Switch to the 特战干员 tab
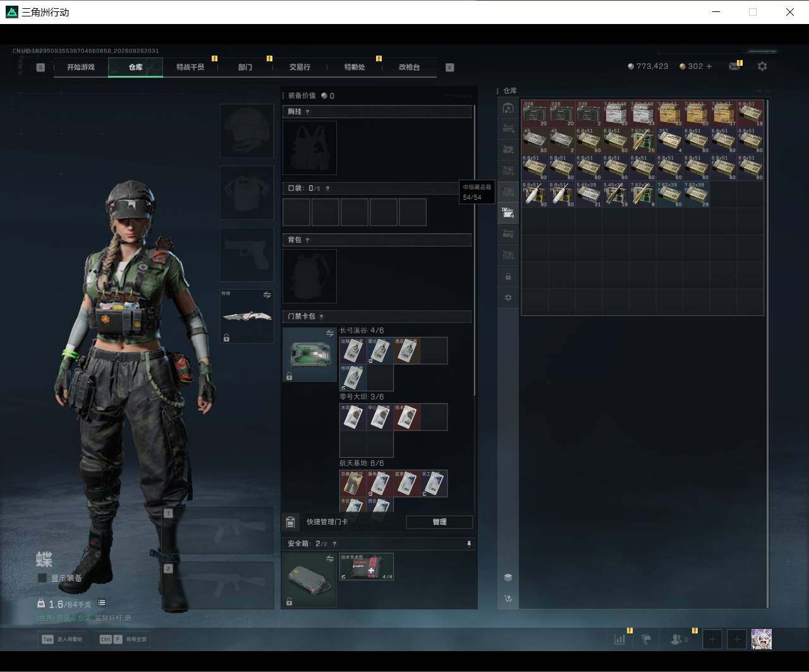Image resolution: width=809 pixels, height=672 pixels. pyautogui.click(x=190, y=67)
